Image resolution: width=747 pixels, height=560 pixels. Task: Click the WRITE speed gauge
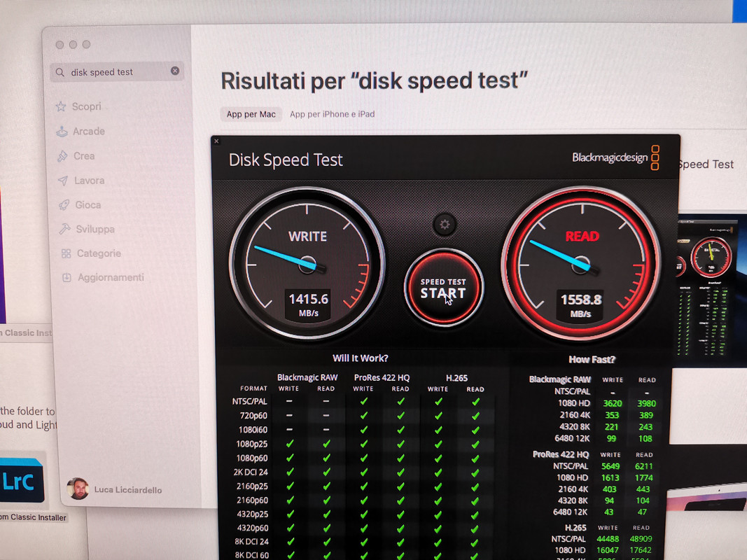pyautogui.click(x=307, y=263)
